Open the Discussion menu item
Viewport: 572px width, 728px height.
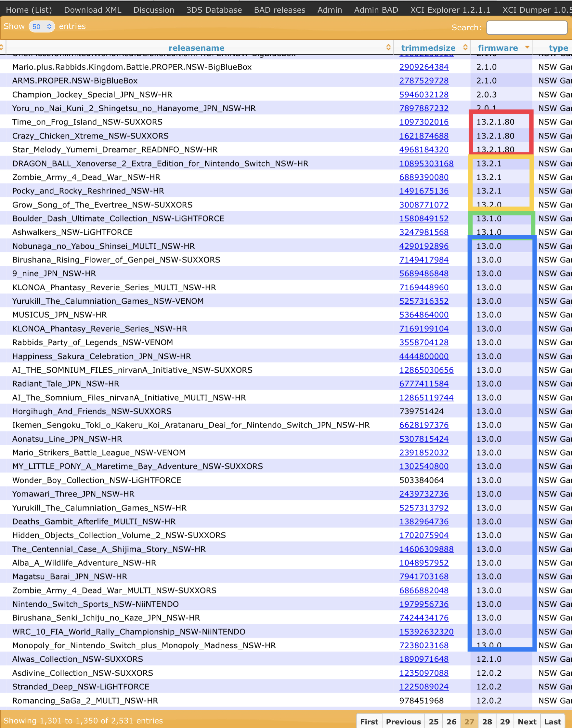pos(154,10)
